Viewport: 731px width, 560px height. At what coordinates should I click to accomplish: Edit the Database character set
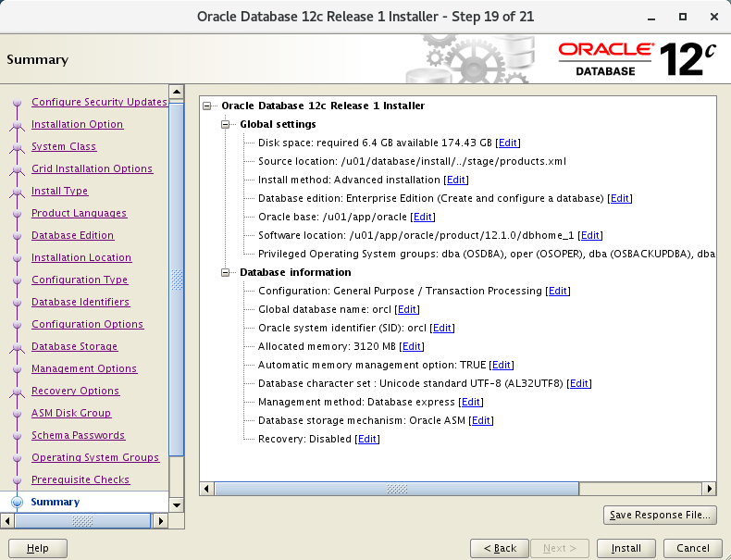[x=579, y=383]
